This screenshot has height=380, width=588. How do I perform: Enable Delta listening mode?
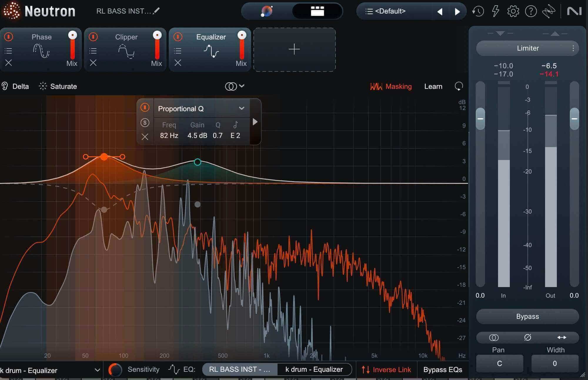(x=16, y=86)
